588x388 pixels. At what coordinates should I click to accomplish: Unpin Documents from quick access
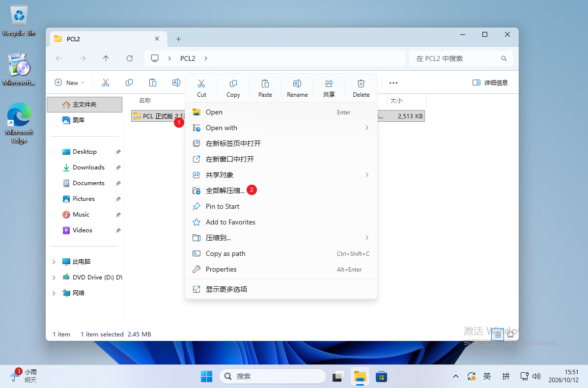[x=118, y=183]
